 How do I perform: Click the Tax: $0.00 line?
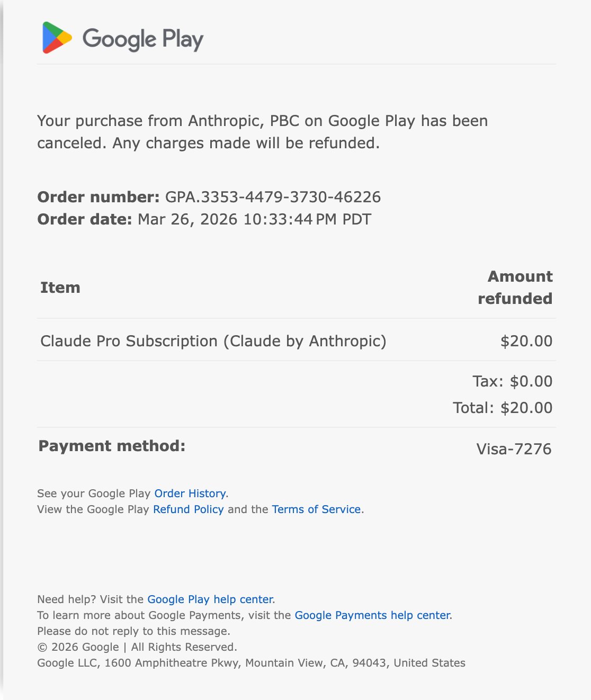click(512, 381)
